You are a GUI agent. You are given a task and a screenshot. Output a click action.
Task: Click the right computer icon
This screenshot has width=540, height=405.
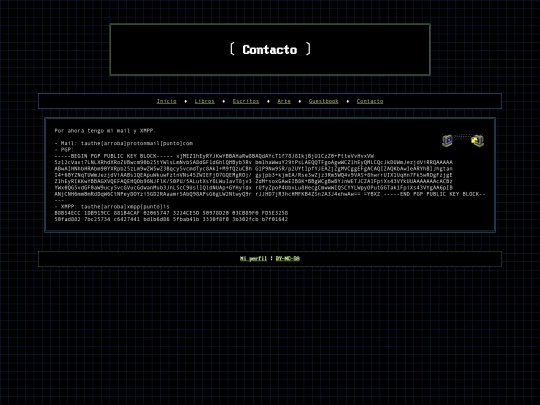(x=478, y=141)
